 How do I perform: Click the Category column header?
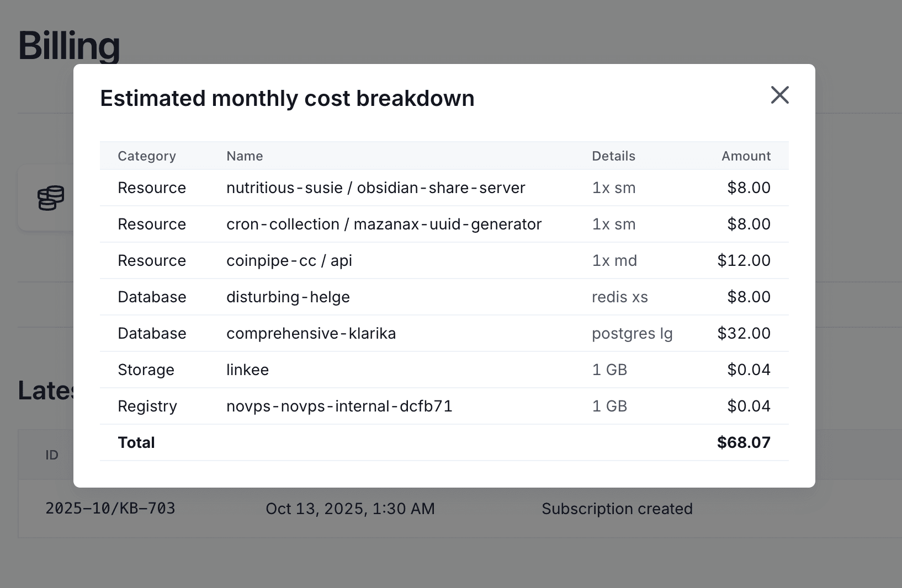pos(146,156)
